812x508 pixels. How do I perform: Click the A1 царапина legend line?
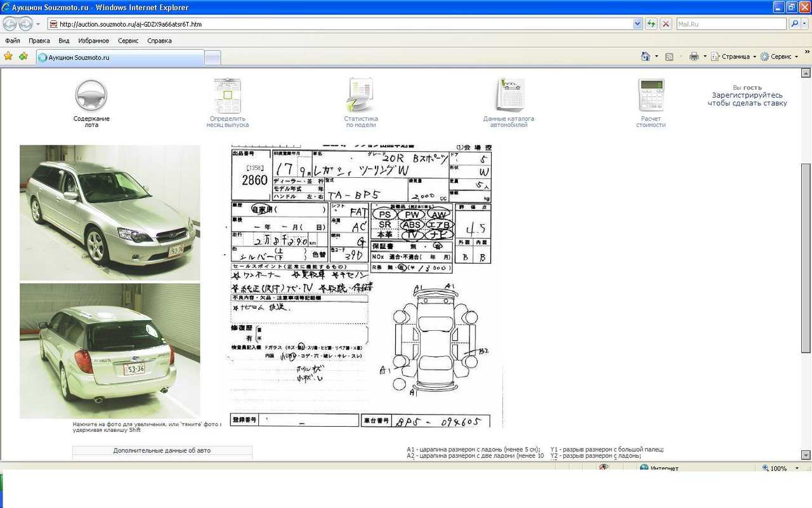[x=473, y=449]
